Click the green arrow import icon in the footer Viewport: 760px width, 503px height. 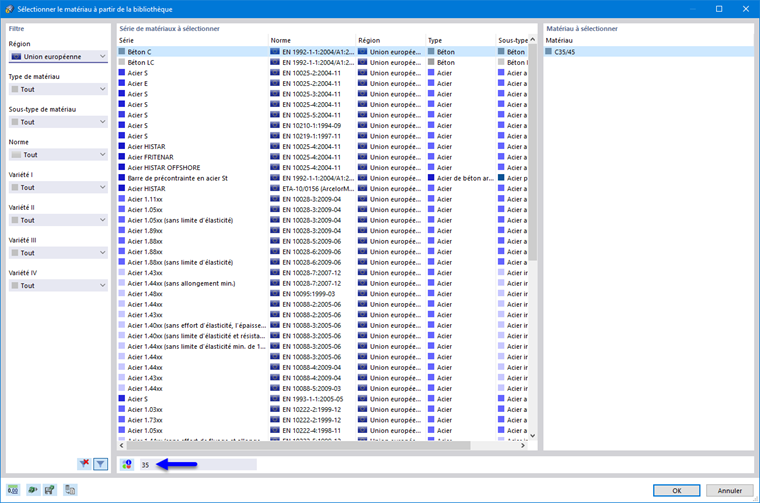point(32,490)
